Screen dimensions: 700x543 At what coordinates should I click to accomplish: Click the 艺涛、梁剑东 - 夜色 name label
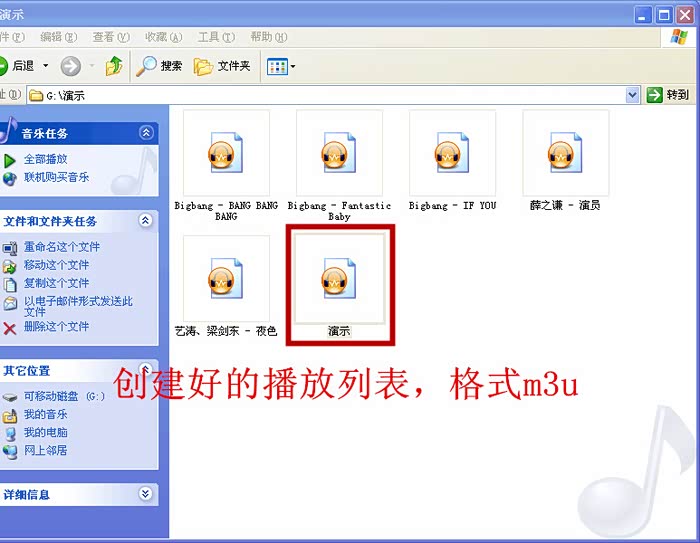pyautogui.click(x=226, y=331)
